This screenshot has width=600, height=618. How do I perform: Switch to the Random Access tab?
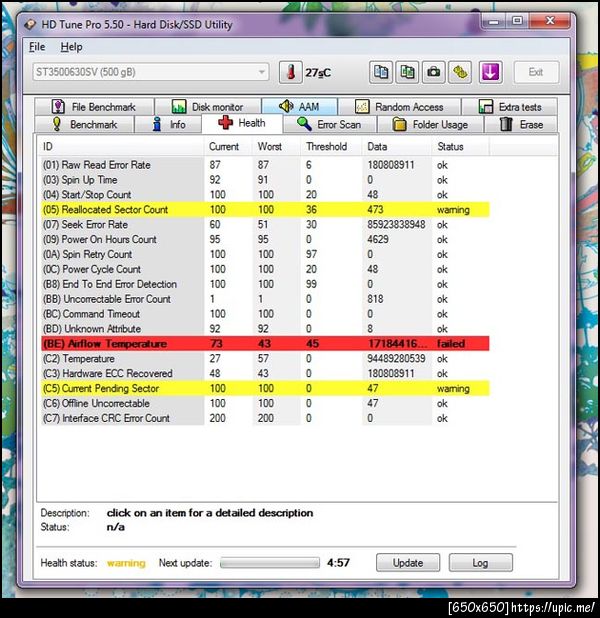click(x=399, y=106)
